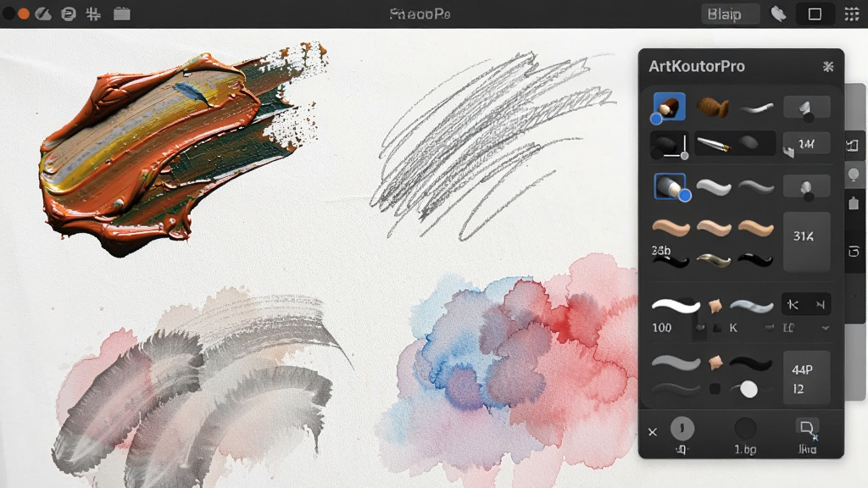
Task: Select the first peach stroke preset
Action: (x=671, y=227)
